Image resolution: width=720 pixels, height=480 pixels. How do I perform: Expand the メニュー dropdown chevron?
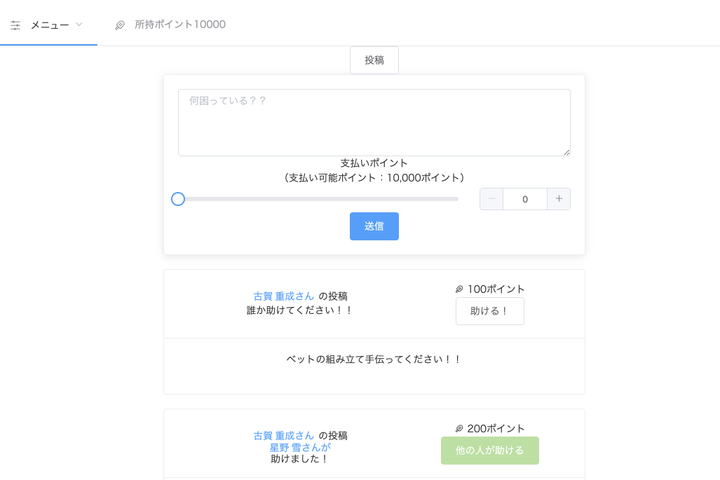[79, 25]
